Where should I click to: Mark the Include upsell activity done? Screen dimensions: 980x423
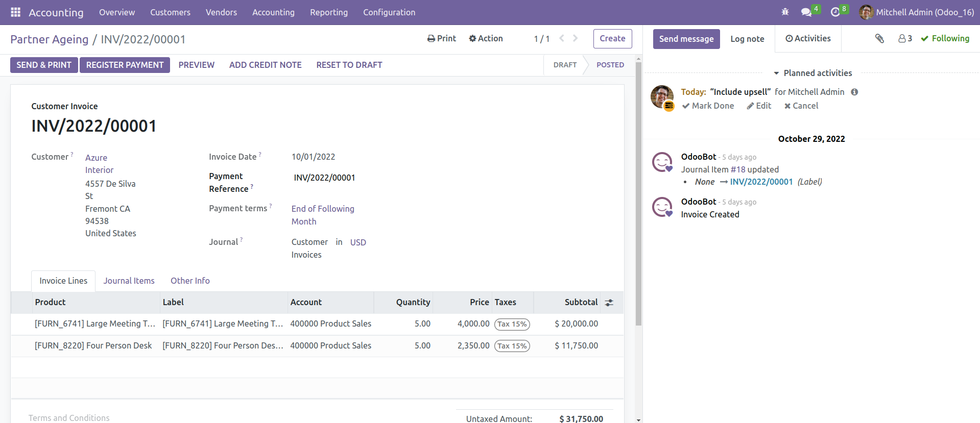click(708, 106)
